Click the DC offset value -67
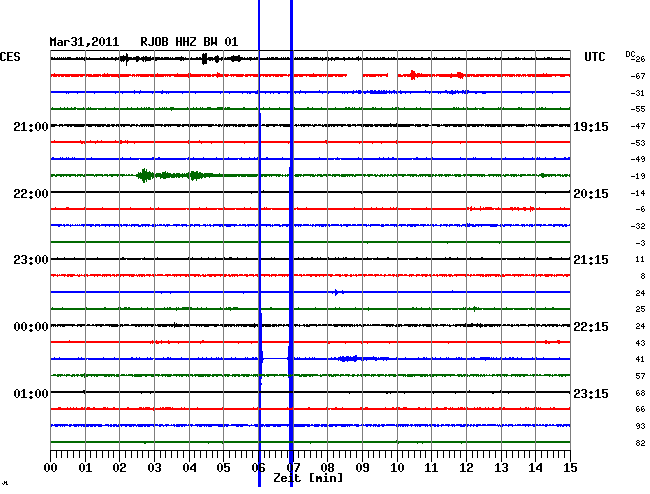Image resolution: width=650 pixels, height=494 pixels. (638, 76)
